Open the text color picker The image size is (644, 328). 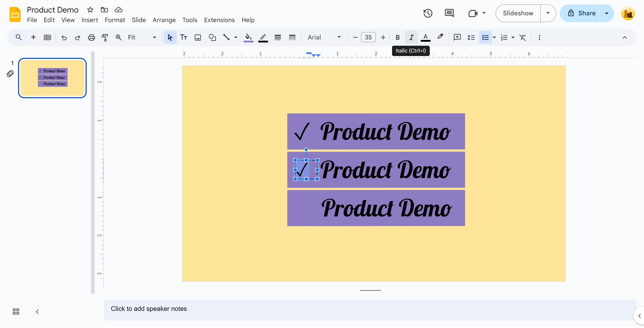425,37
